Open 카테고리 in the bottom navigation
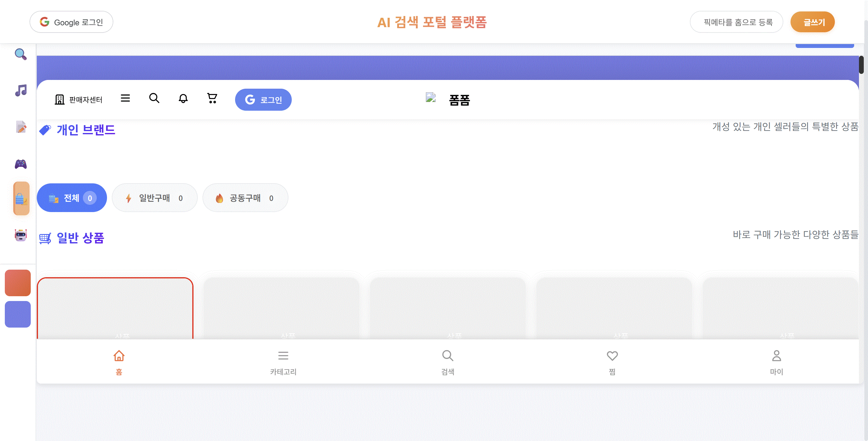 point(283,362)
